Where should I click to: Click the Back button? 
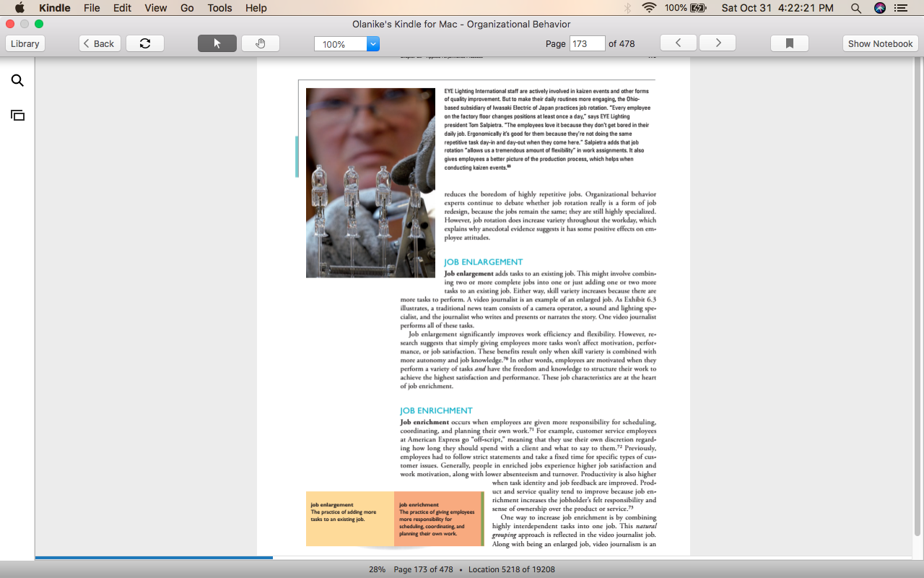point(100,43)
